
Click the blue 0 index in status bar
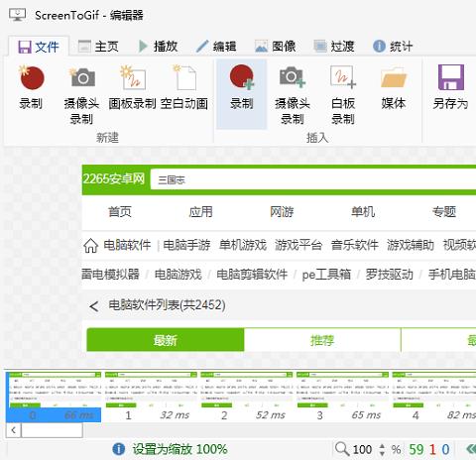[445, 449]
